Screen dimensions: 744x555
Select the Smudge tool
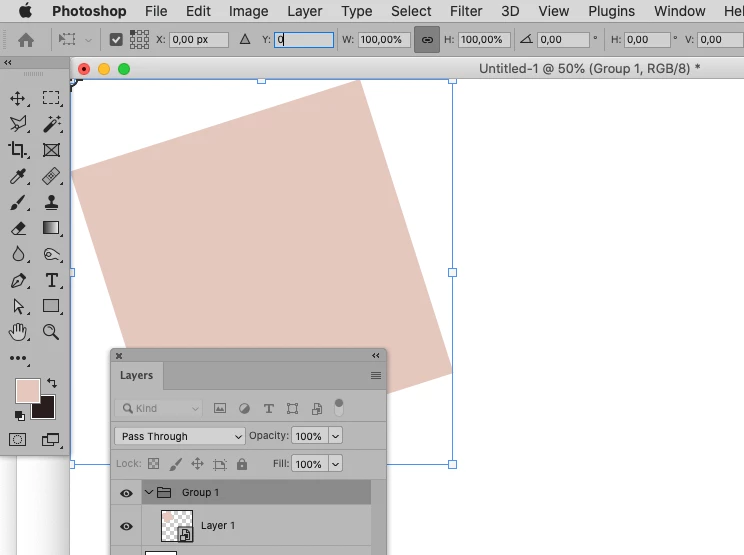click(x=51, y=255)
